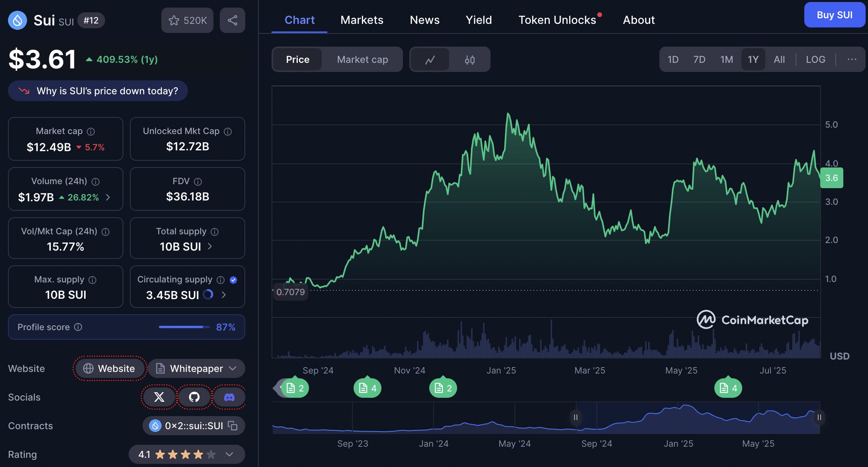Open the news marker with 4 items near Jun '25
868x467 pixels.
pyautogui.click(x=728, y=388)
